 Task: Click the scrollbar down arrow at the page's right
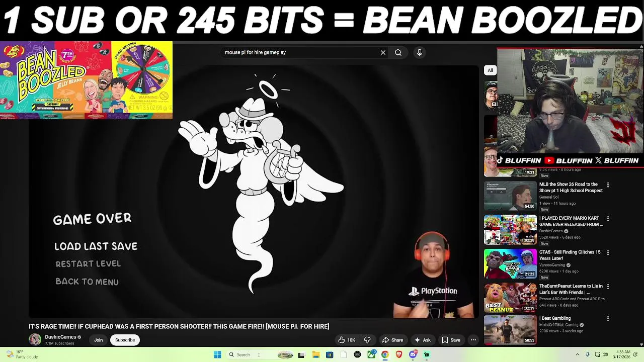tap(641, 345)
